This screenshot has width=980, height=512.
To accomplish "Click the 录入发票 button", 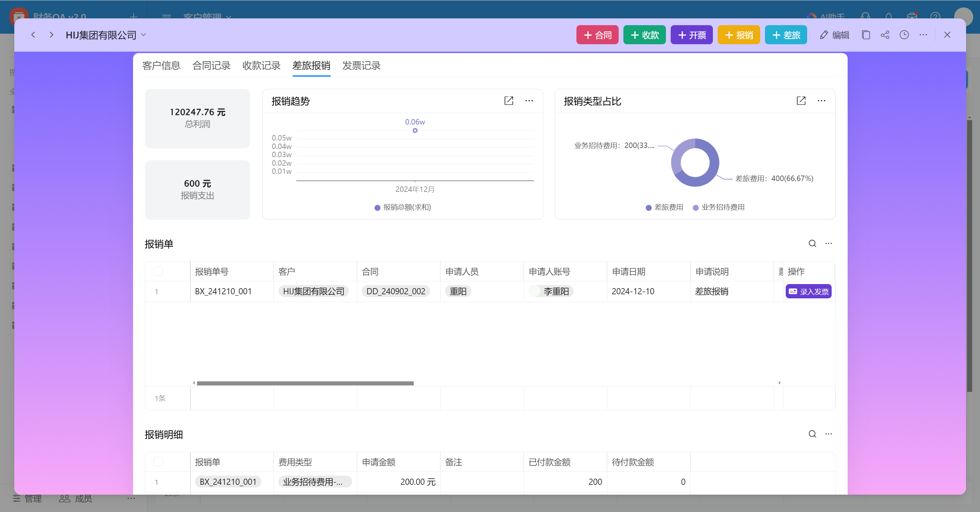I will pos(808,291).
